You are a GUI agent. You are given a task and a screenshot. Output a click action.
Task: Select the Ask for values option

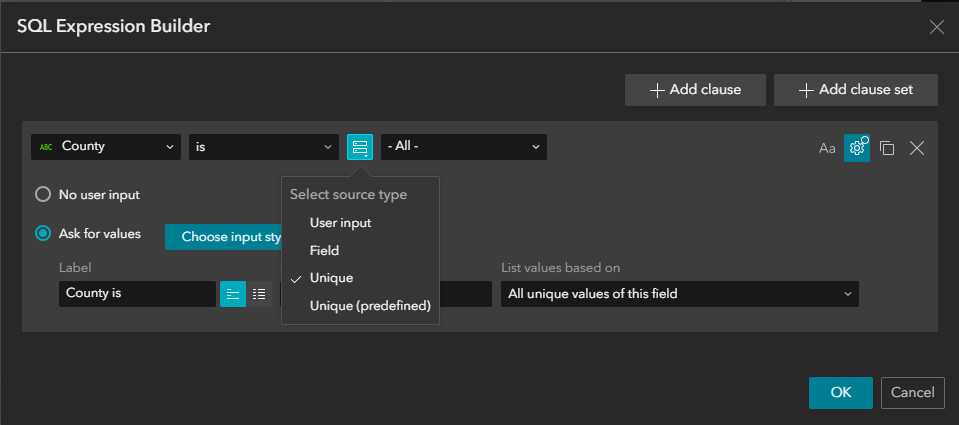pos(43,234)
